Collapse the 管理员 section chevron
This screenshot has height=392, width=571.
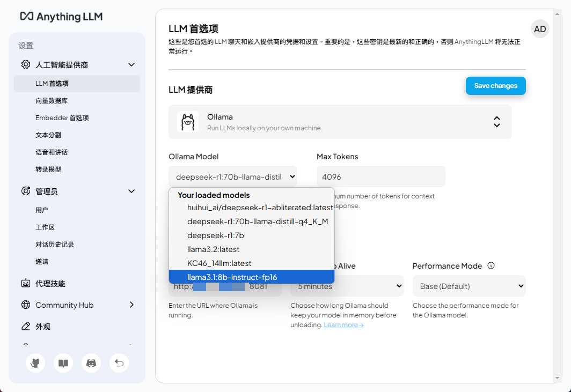(x=131, y=191)
